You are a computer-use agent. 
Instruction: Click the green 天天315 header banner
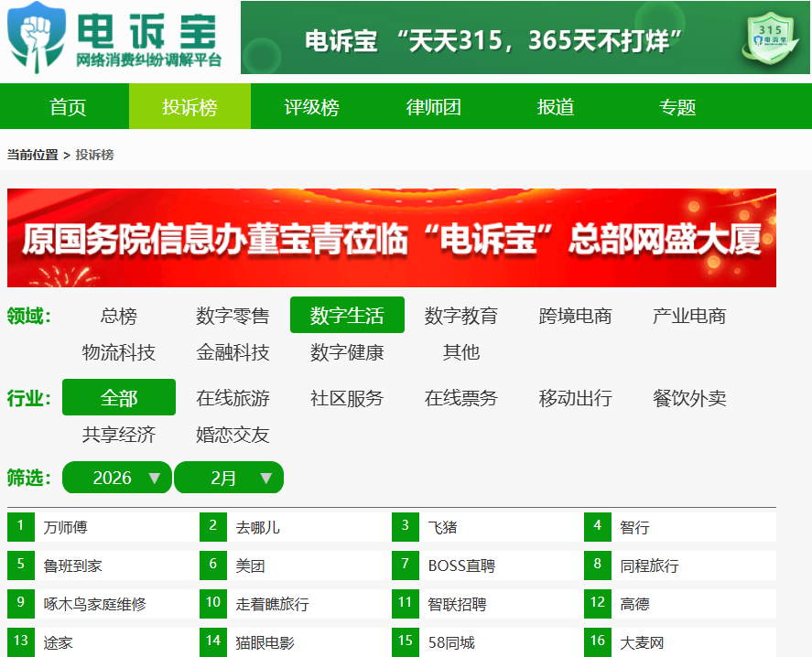(525, 38)
